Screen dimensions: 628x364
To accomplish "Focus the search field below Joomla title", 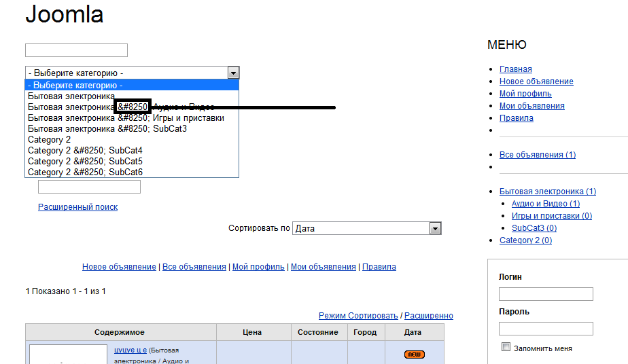I will (x=77, y=50).
